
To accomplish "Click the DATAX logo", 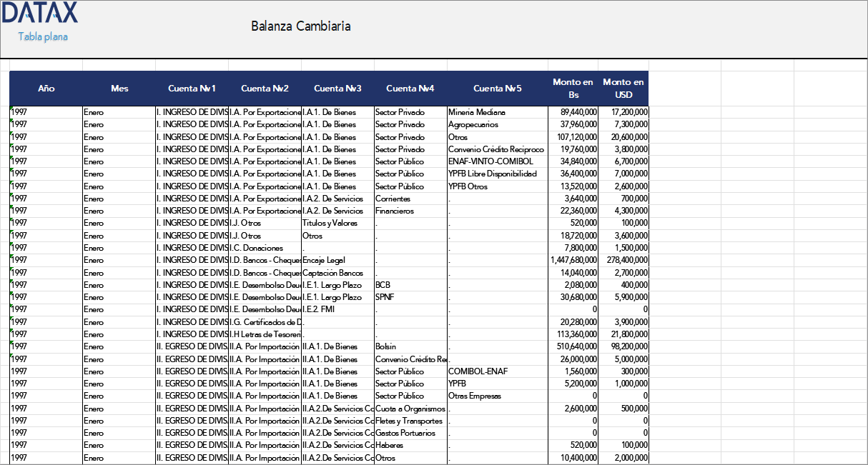I will (x=41, y=14).
